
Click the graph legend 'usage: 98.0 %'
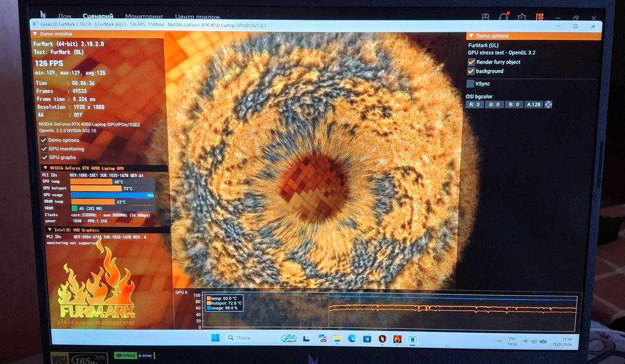(x=222, y=308)
